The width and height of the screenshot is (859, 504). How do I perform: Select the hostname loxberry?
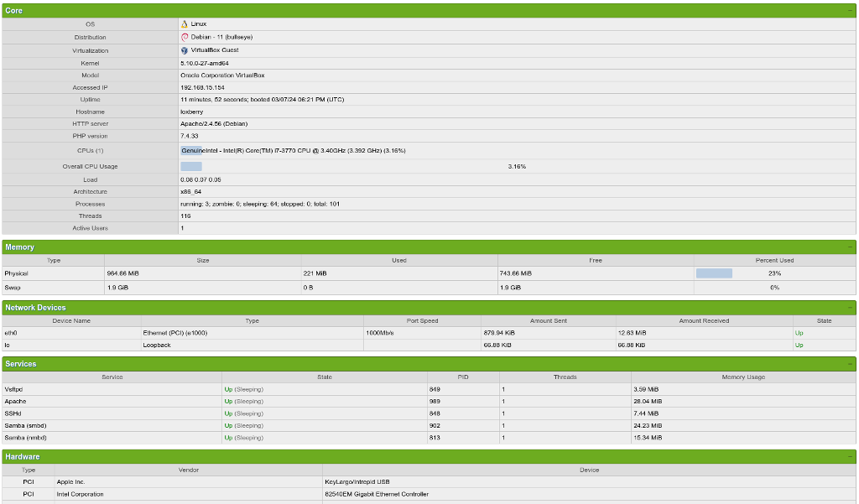(x=192, y=112)
